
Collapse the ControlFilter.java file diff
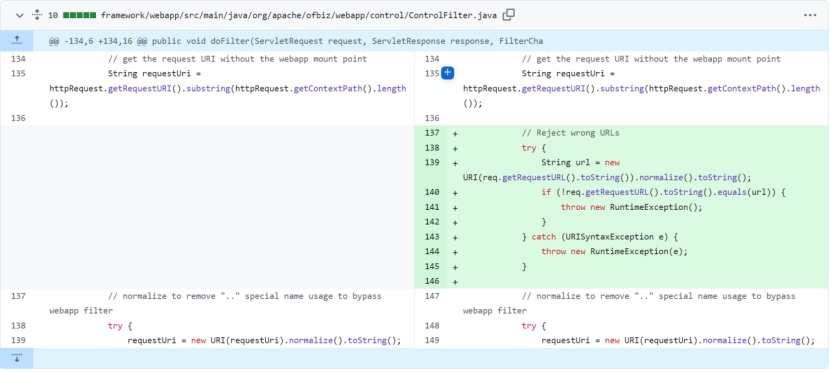20,15
